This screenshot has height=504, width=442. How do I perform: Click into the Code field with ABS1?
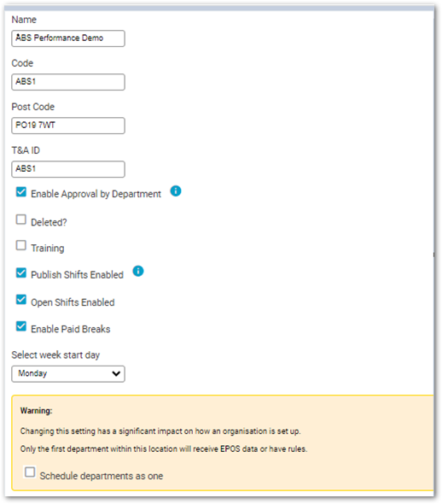coord(68,82)
